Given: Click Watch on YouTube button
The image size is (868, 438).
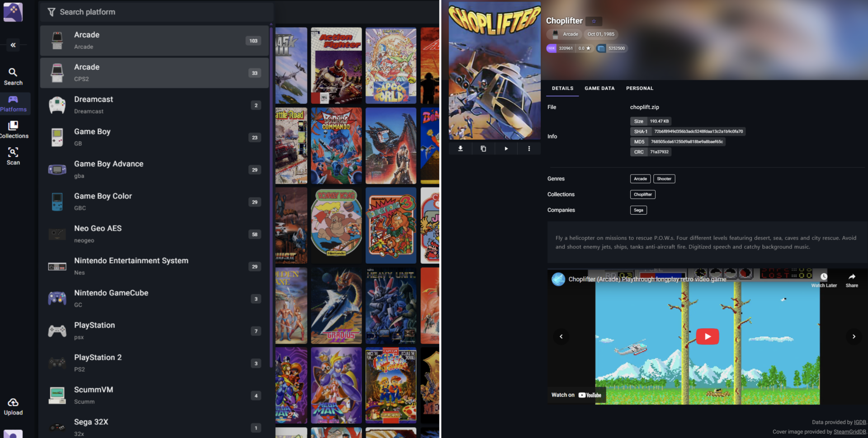Looking at the screenshot, I should click(x=576, y=395).
